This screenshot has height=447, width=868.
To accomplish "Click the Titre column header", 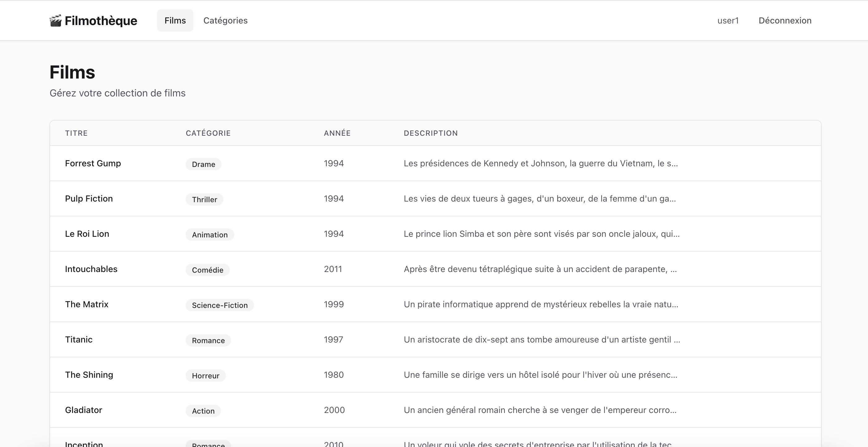I will (76, 133).
